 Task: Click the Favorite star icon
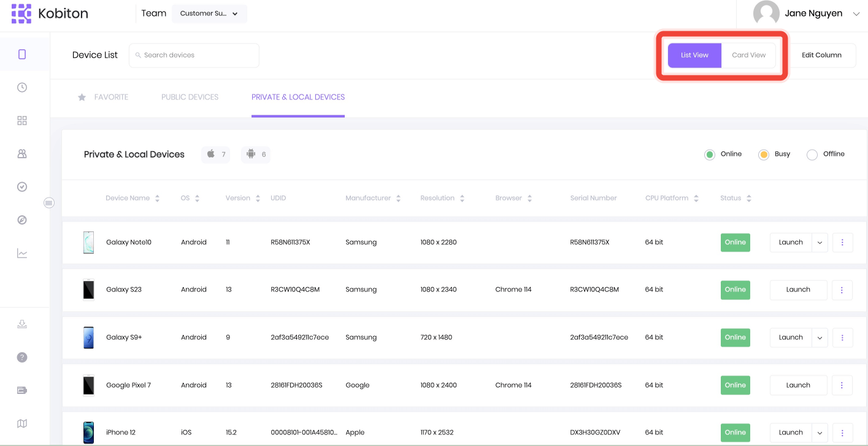tap(82, 97)
